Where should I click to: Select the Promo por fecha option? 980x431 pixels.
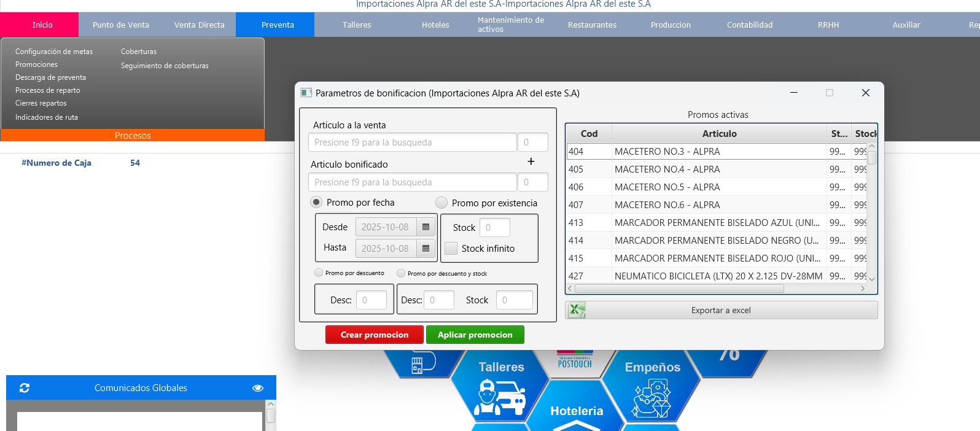[316, 202]
